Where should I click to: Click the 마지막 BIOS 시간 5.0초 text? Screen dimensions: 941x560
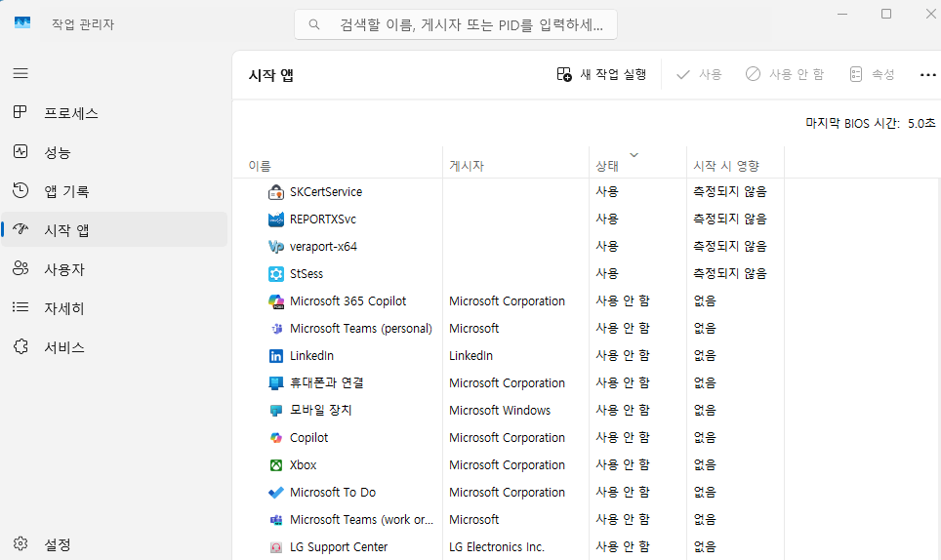point(870,123)
